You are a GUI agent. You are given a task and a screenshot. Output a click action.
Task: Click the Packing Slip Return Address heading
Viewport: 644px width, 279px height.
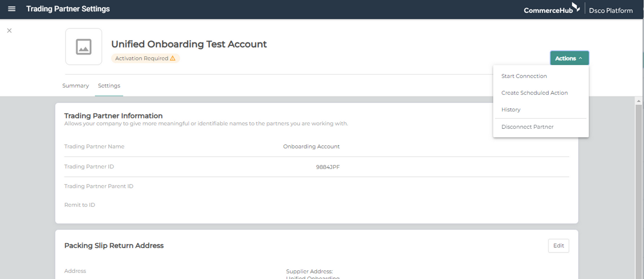[x=114, y=246]
